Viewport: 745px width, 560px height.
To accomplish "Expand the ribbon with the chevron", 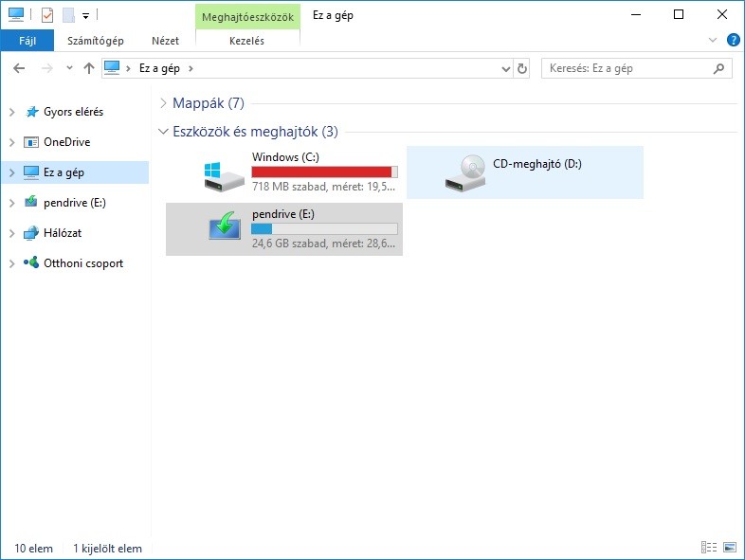I will click(712, 41).
